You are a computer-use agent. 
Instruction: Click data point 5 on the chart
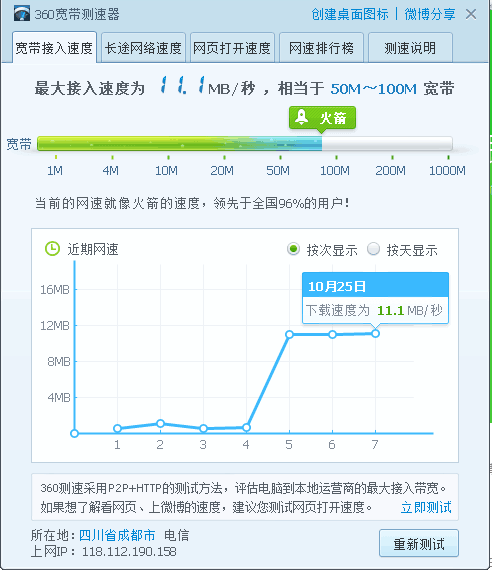289,334
